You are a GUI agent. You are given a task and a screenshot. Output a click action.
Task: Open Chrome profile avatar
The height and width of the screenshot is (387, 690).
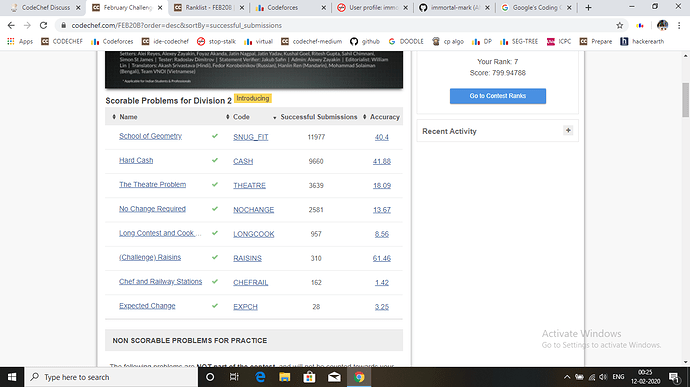[662, 26]
